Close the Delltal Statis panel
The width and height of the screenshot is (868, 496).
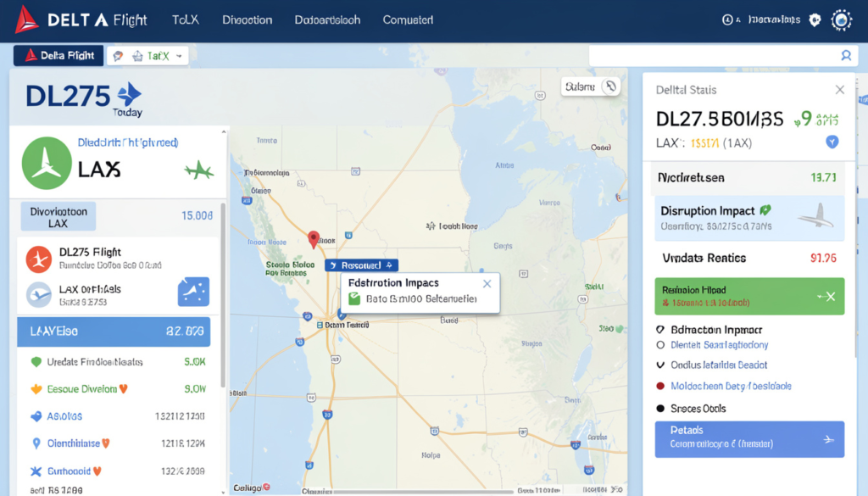(840, 90)
